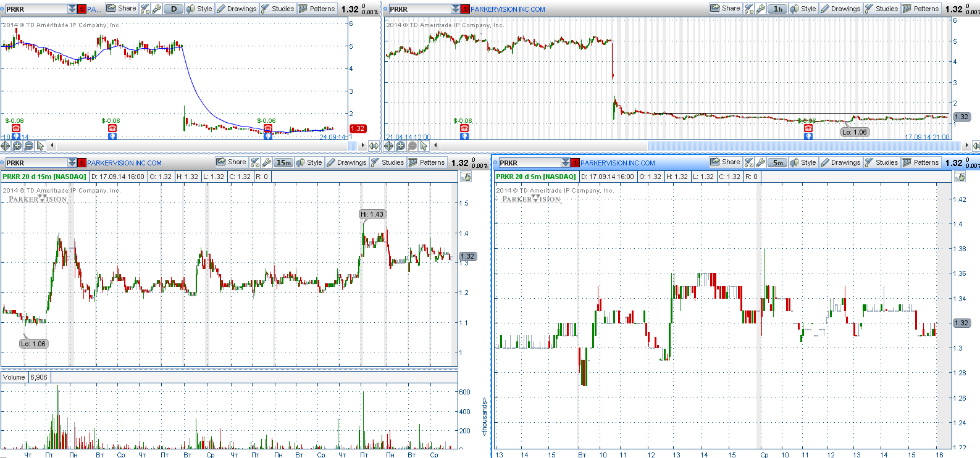Click comment bubble tool below daily chart

point(29,146)
